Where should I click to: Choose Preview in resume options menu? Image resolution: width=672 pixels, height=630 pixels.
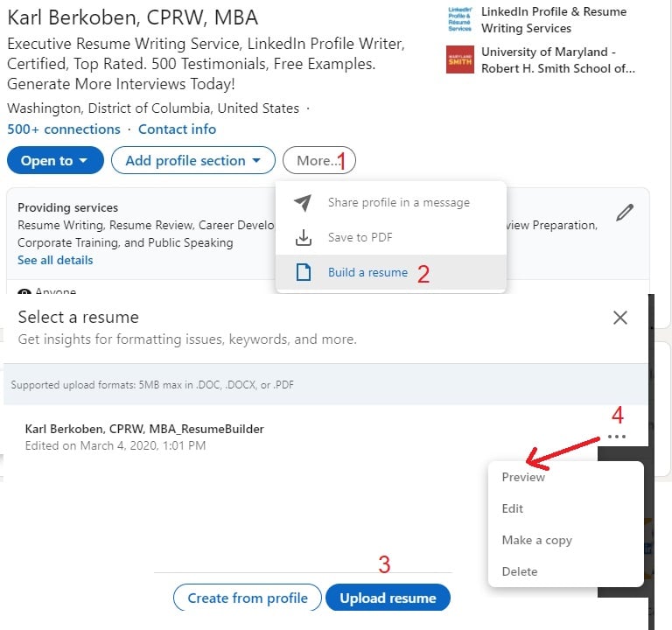(523, 478)
